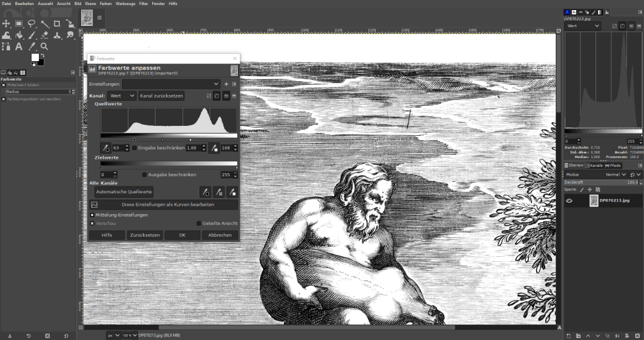Screen dimensions: 644x340
Task: Hide the DP870213.jpg layer via eye icon
Action: point(569,201)
